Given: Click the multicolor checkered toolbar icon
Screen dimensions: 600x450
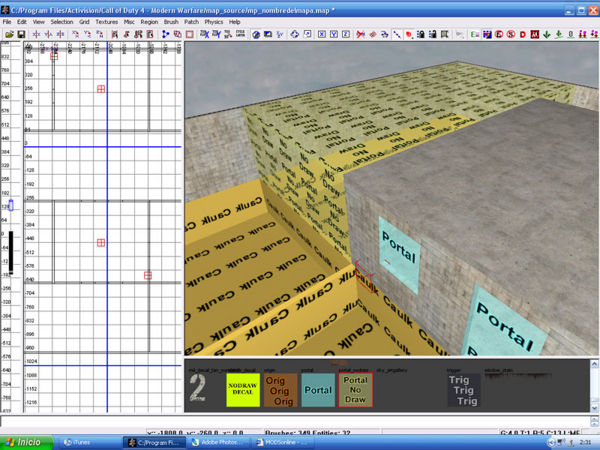Looking at the screenshot, I should (487, 34).
